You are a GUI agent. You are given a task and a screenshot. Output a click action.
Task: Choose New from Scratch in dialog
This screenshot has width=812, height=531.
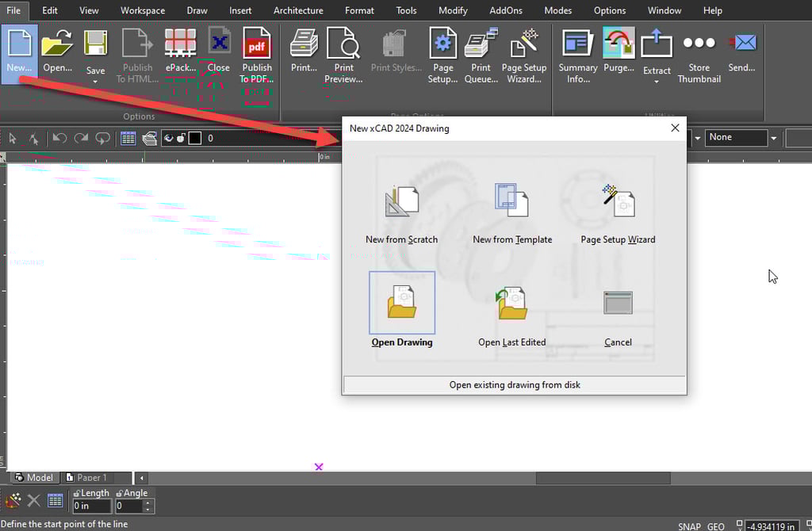(402, 216)
